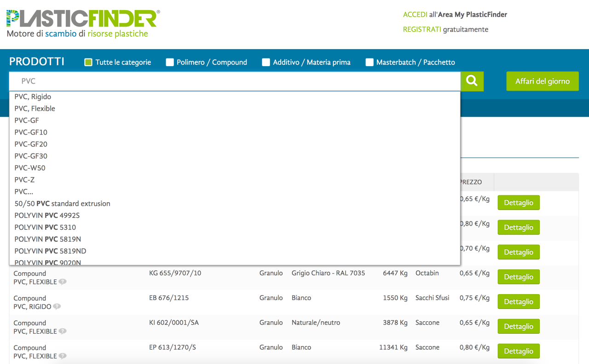This screenshot has height=364, width=589.
Task: Choose the 'PVC-GF30' suggestion
Action: (235, 156)
